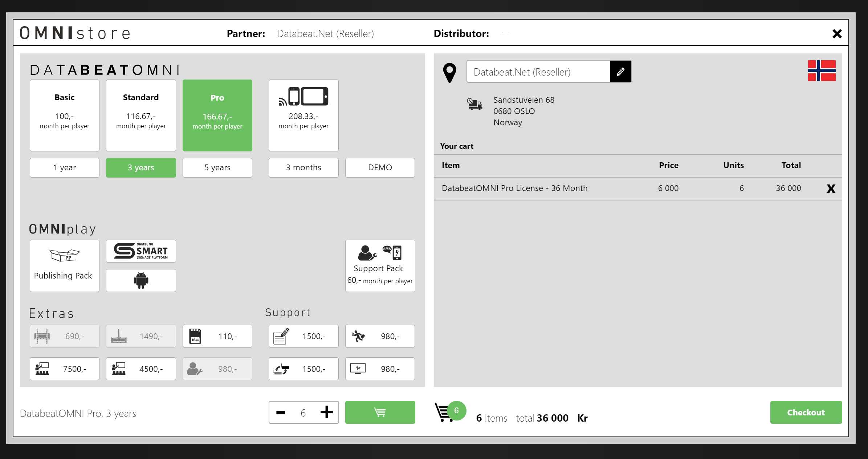The height and width of the screenshot is (459, 868).
Task: Select the wall mount extra for 690
Action: point(65,336)
